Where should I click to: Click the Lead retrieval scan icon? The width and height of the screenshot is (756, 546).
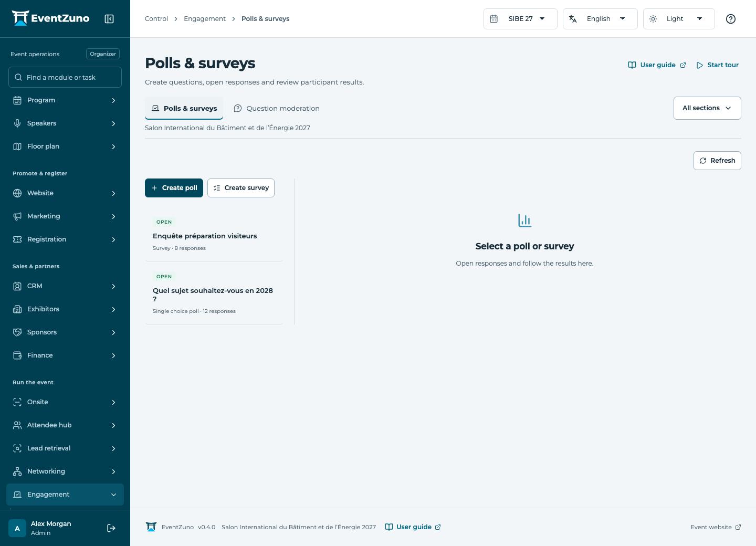tap(17, 448)
